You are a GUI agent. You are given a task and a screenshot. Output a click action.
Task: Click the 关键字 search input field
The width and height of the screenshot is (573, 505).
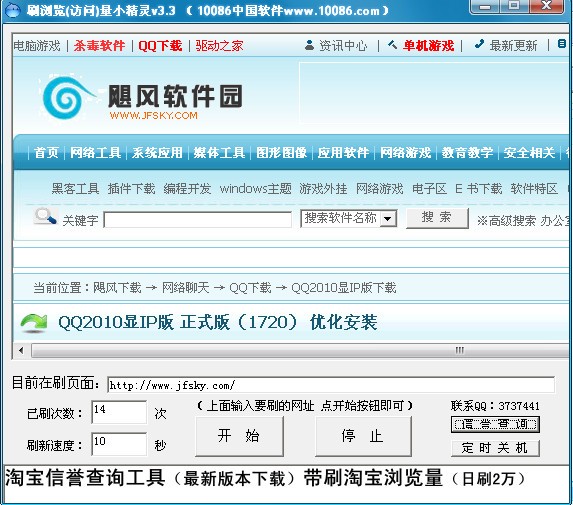point(198,220)
